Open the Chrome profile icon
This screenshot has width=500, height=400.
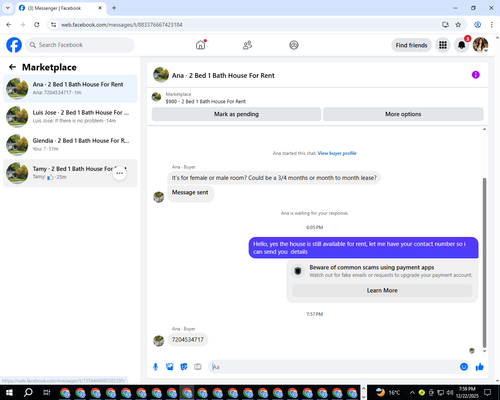point(478,25)
